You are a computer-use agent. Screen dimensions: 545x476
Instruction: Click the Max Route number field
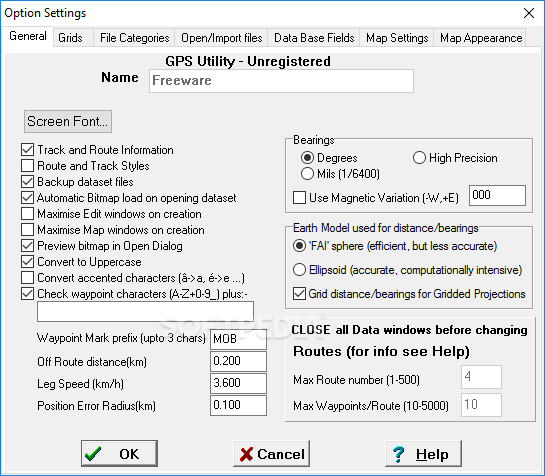pyautogui.click(x=481, y=377)
